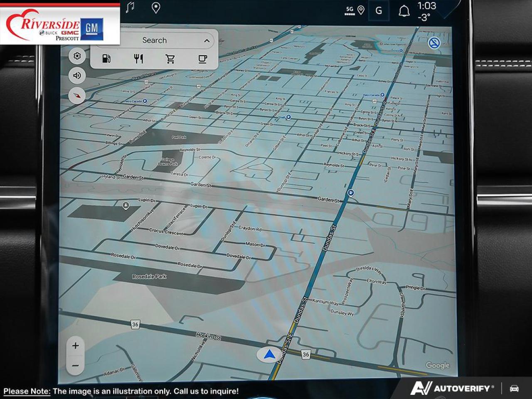Collapse the search panel with chevron
The image size is (532, 399).
pyautogui.click(x=207, y=41)
